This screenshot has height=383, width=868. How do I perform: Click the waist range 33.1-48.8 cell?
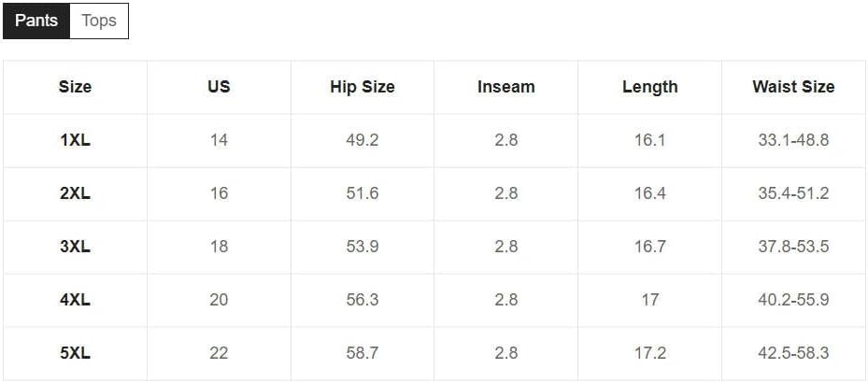point(793,140)
